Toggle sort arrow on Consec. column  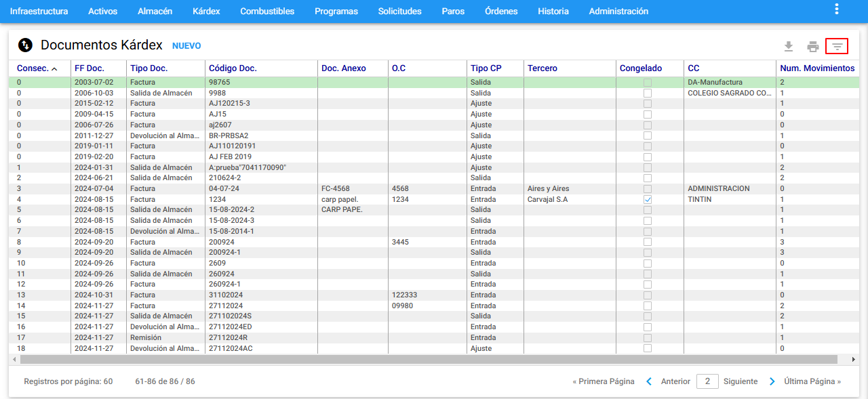click(54, 68)
